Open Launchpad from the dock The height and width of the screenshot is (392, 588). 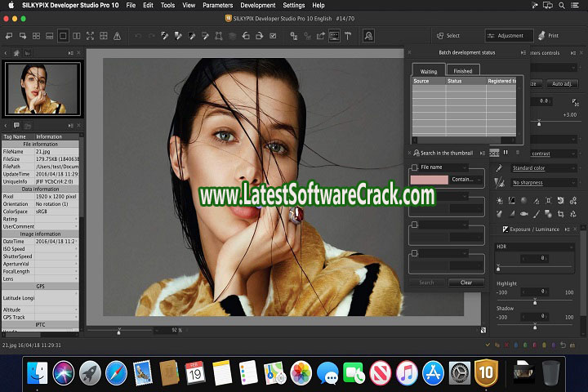pos(91,373)
